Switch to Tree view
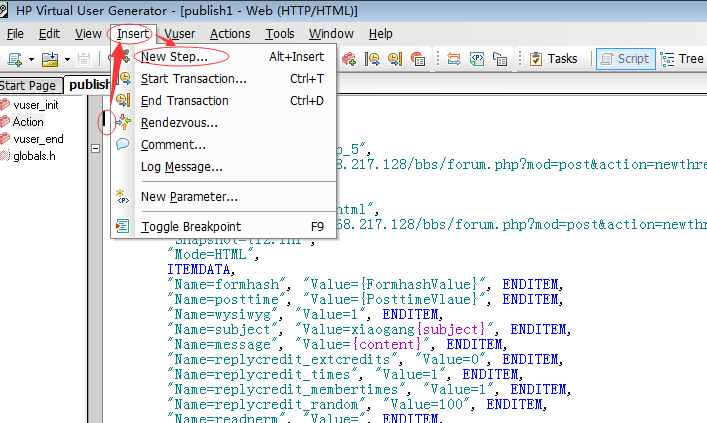 (682, 59)
